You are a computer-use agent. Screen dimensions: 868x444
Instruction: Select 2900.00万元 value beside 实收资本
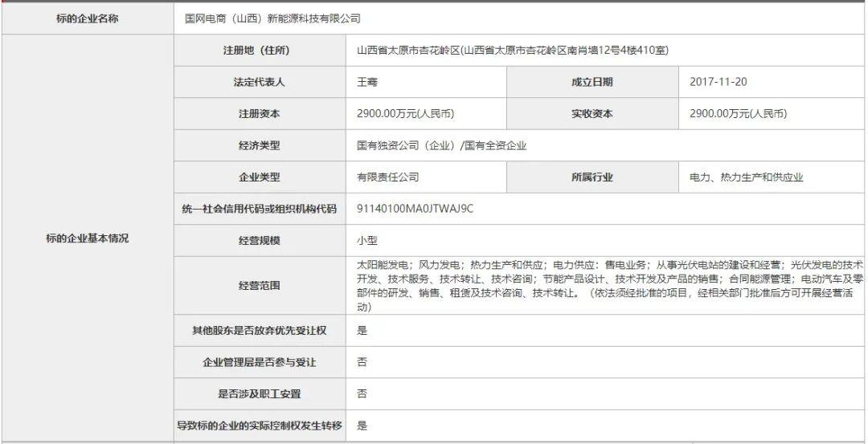pos(739,114)
